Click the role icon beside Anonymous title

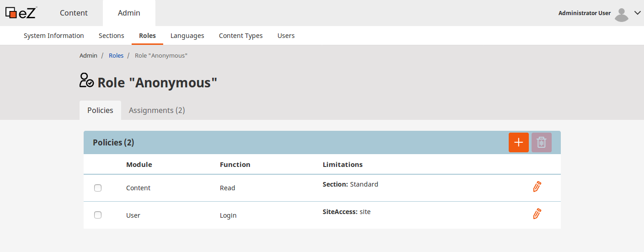tap(86, 80)
